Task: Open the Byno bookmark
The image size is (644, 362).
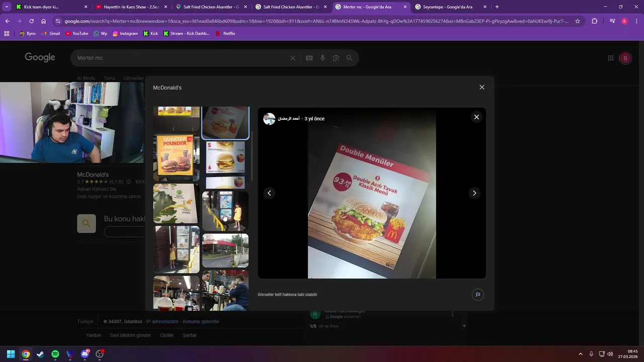Action: (x=27, y=33)
